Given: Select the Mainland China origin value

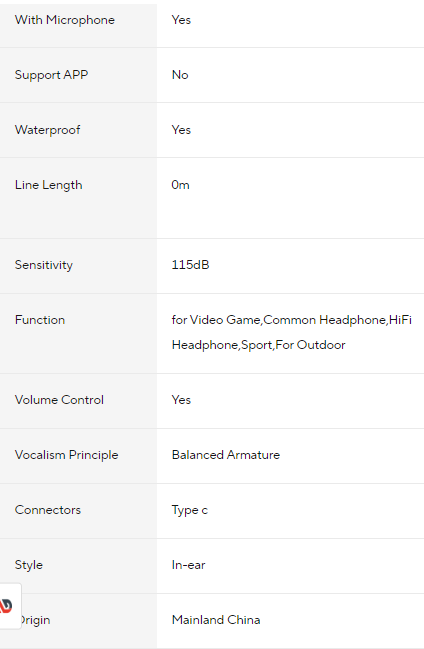Looking at the screenshot, I should click(216, 620).
